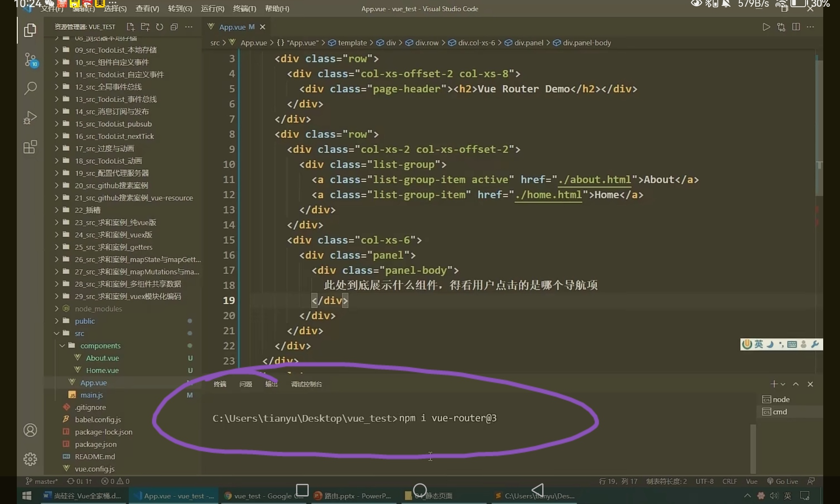Click the master branch indicator
This screenshot has width=840, height=504.
[x=42, y=481]
